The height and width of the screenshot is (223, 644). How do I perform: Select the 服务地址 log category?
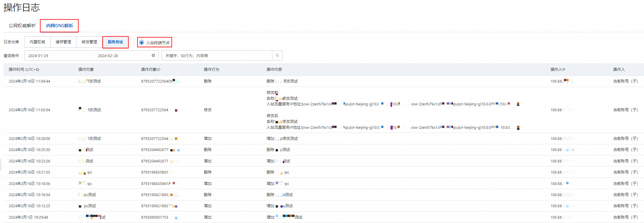[x=115, y=42]
